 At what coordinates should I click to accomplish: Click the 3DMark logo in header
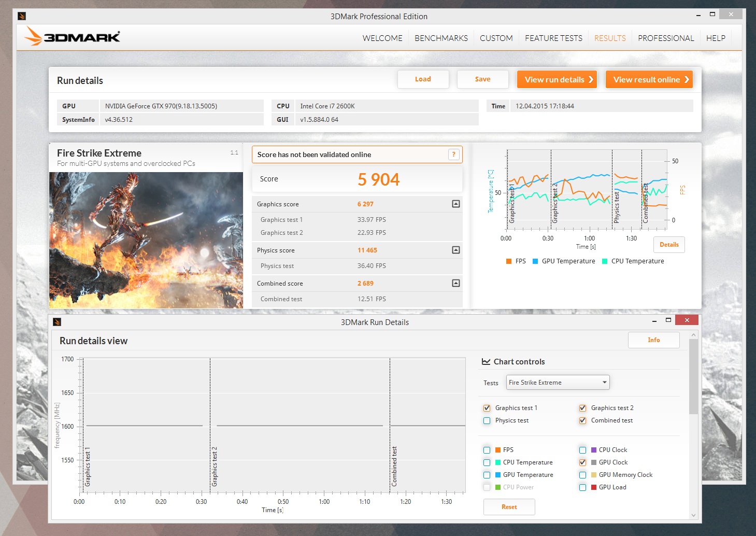coord(72,37)
